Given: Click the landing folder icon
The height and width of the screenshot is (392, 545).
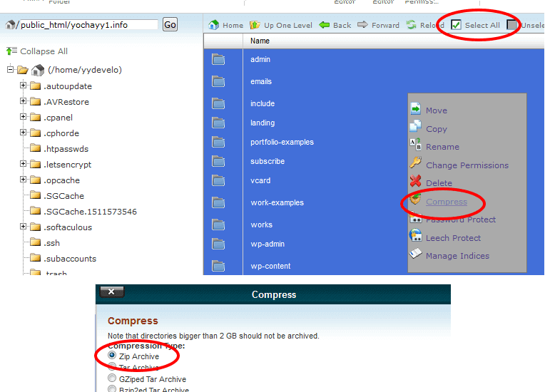Looking at the screenshot, I should (218, 123).
